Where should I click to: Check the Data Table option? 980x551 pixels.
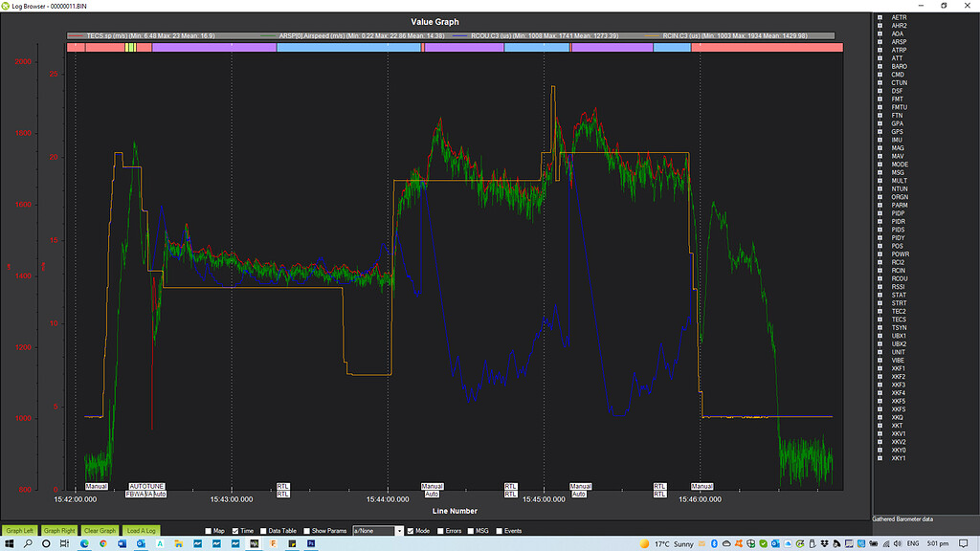[x=264, y=530]
